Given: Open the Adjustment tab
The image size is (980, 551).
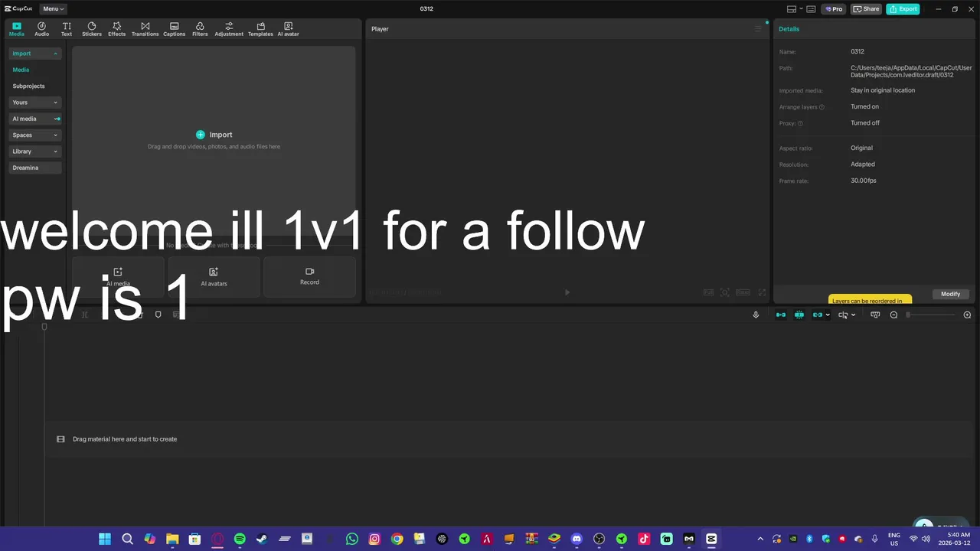Looking at the screenshot, I should 229,29.
